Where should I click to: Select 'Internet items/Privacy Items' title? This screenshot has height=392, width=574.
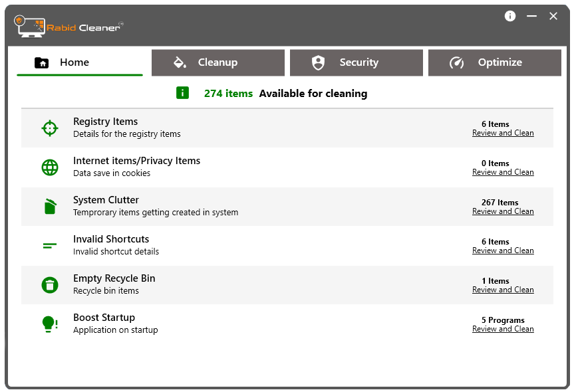136,161
